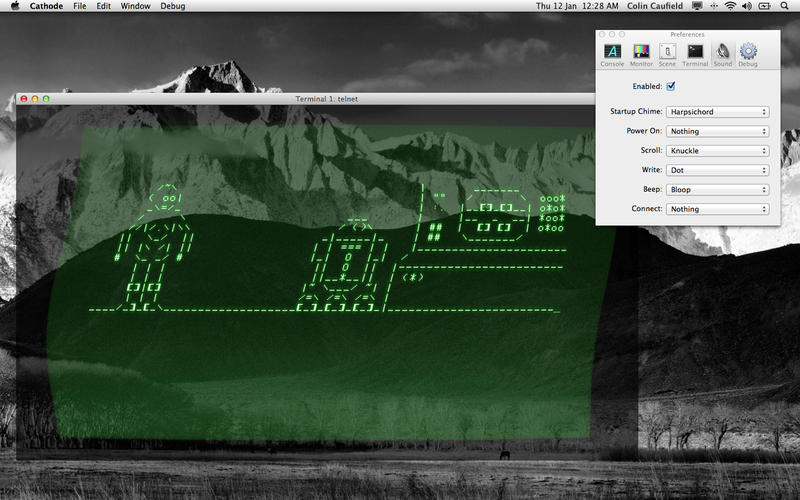Open the Debug gear preferences pane

[748, 54]
